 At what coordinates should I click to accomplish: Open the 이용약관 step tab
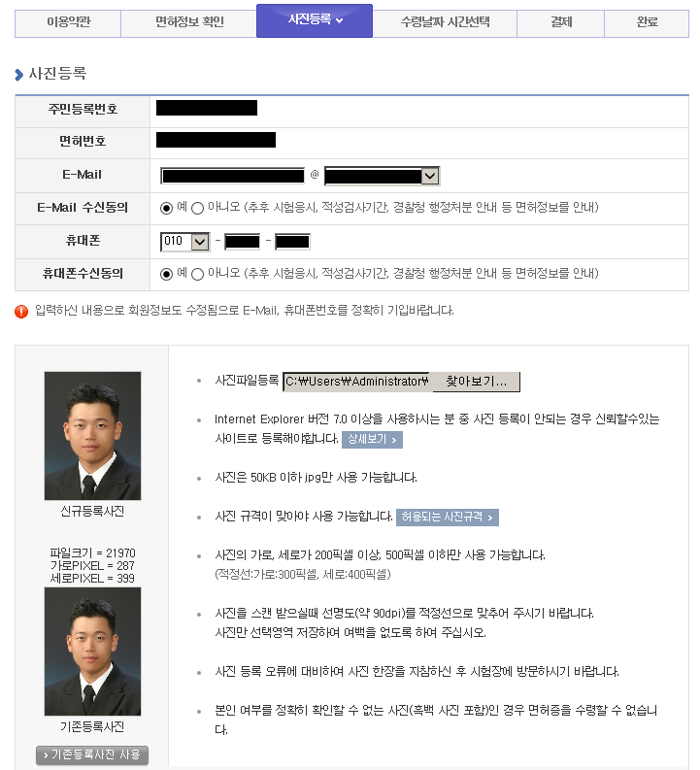(x=68, y=22)
